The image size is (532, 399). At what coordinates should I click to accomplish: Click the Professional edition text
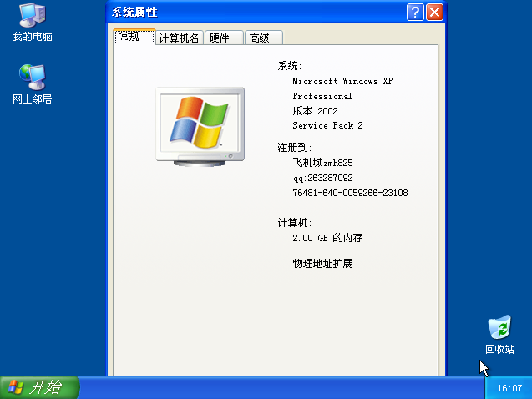[x=322, y=96]
